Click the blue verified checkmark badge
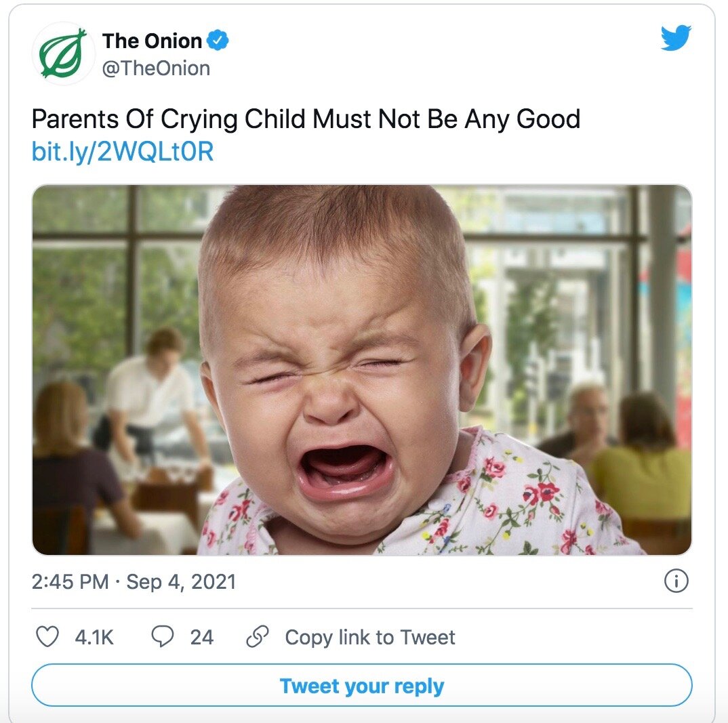 pyautogui.click(x=218, y=40)
